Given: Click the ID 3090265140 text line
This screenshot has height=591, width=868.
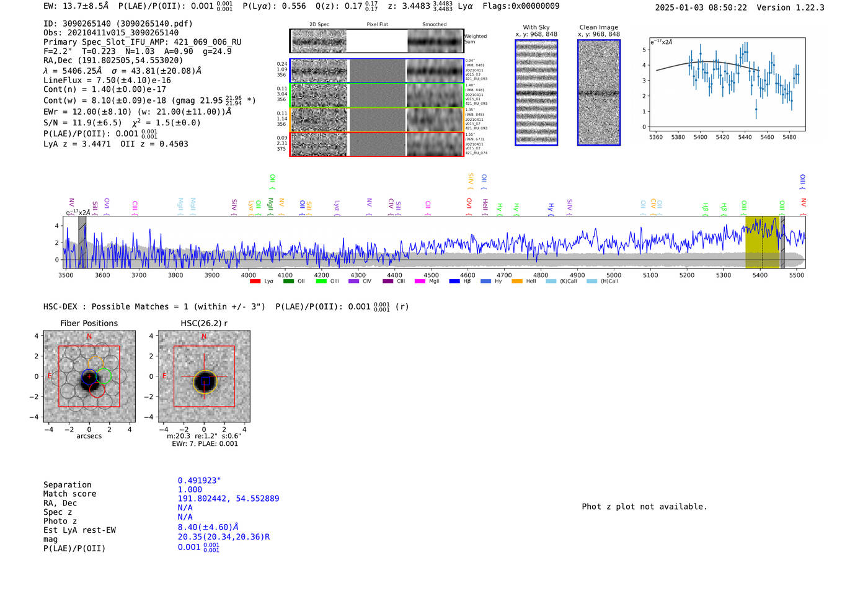Looking at the screenshot, I should [x=118, y=24].
